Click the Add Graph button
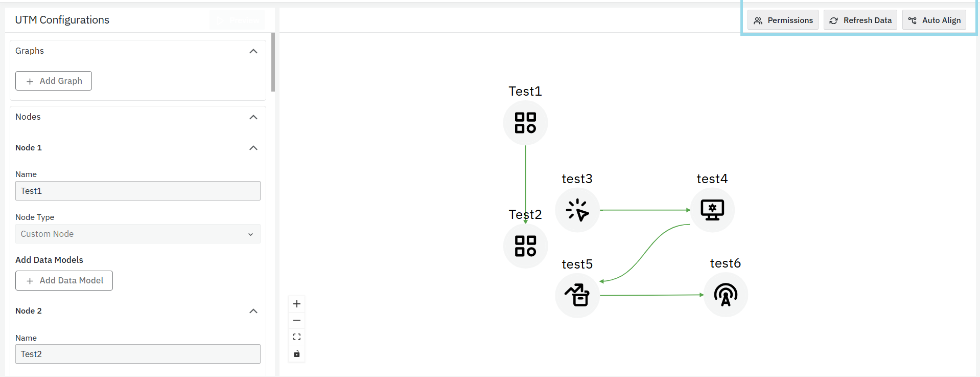This screenshot has height=377, width=980. pos(54,81)
